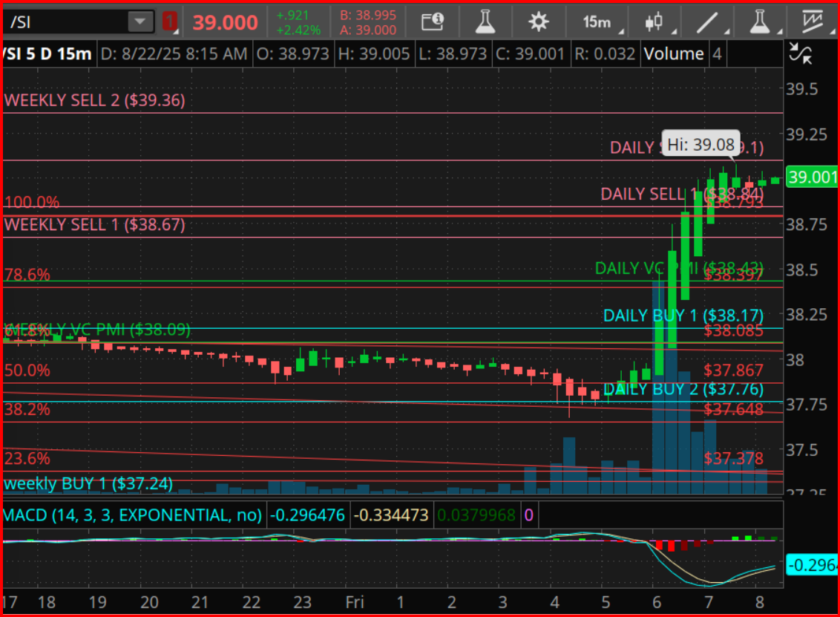Open chart settings gear icon
Image resolution: width=840 pixels, height=617 pixels.
point(538,22)
